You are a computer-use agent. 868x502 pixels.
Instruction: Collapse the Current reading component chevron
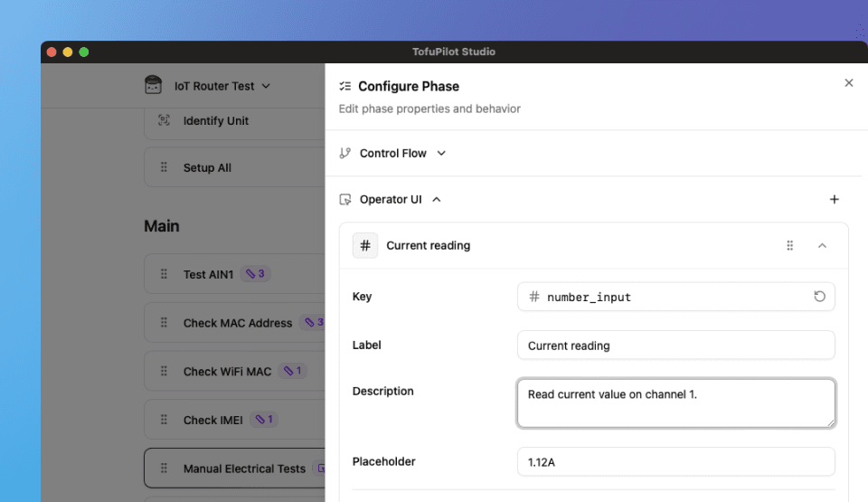tap(822, 245)
